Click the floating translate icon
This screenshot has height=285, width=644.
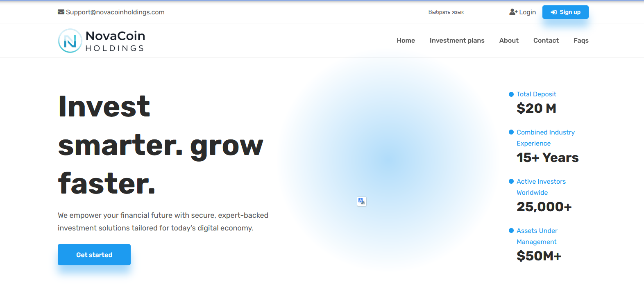tap(361, 201)
